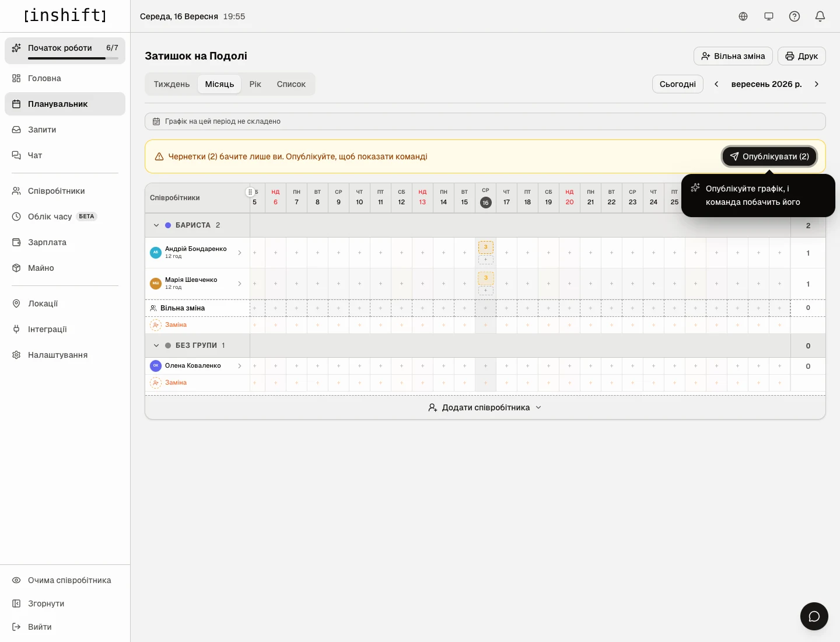Open Головна in the sidebar
Image resolution: width=840 pixels, height=642 pixels.
click(65, 78)
